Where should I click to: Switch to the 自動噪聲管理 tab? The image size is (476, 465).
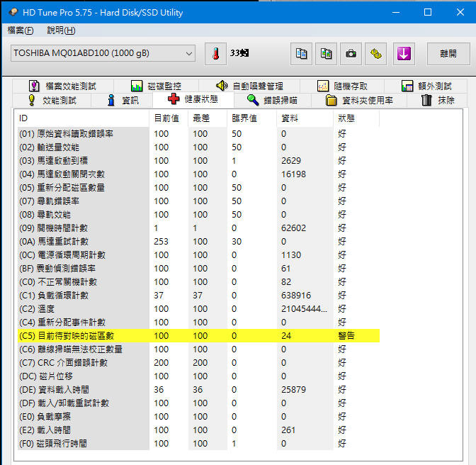point(249,86)
